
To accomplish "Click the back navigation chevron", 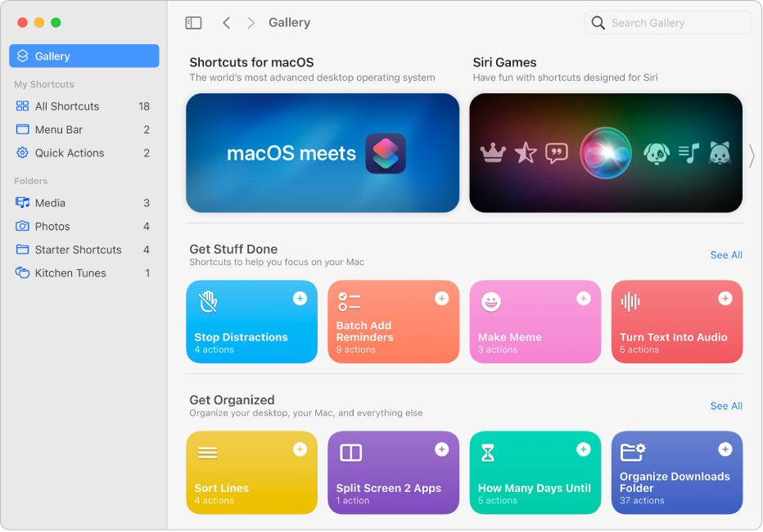I will click(x=227, y=22).
